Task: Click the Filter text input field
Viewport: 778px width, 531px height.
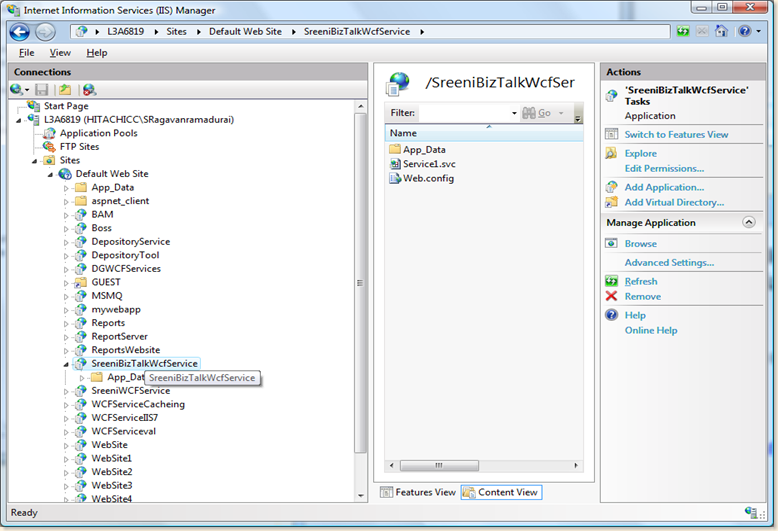Action: [464, 113]
